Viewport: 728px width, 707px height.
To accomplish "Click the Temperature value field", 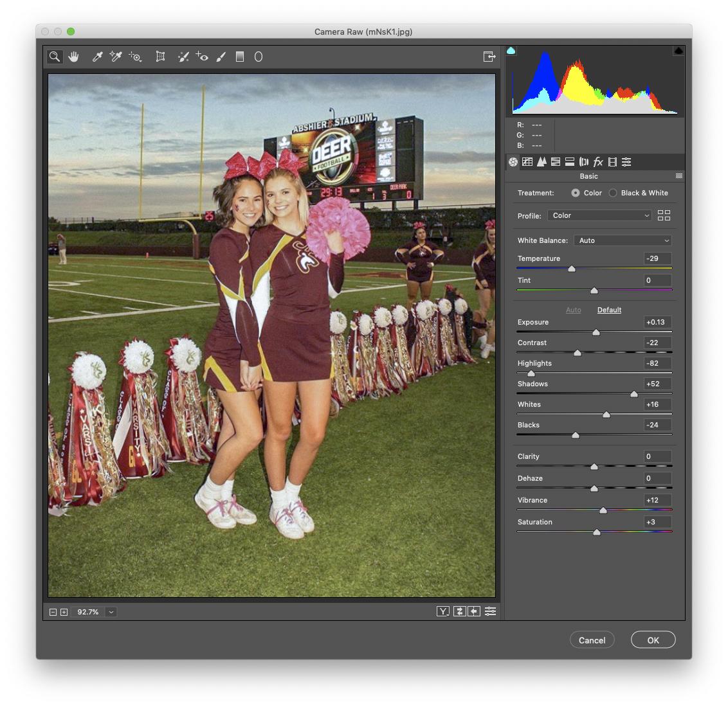I will tap(657, 258).
